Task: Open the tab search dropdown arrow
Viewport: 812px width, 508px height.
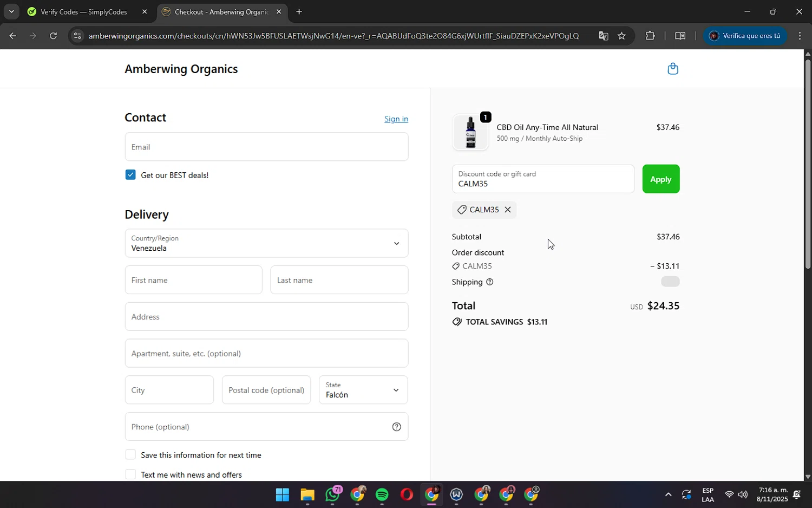Action: point(11,12)
